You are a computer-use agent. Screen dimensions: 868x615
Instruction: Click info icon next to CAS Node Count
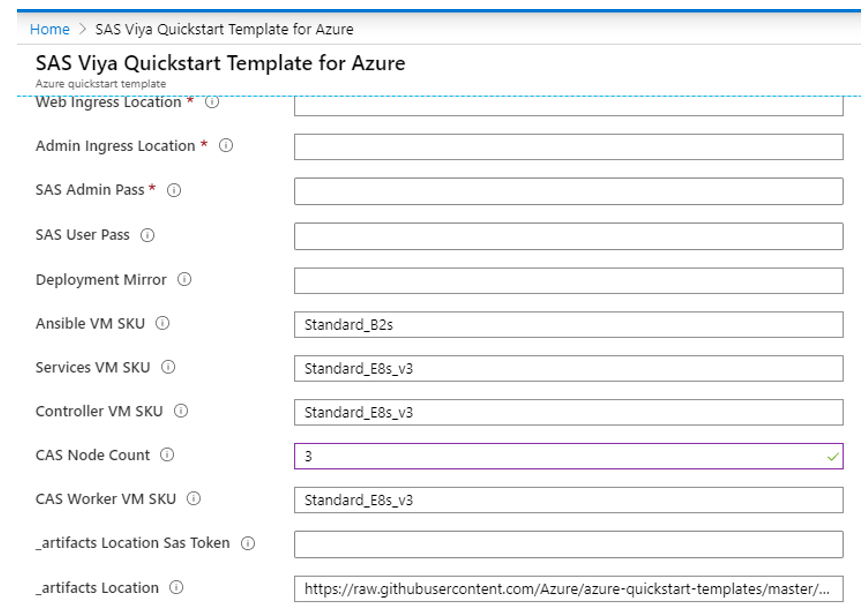pos(167,456)
